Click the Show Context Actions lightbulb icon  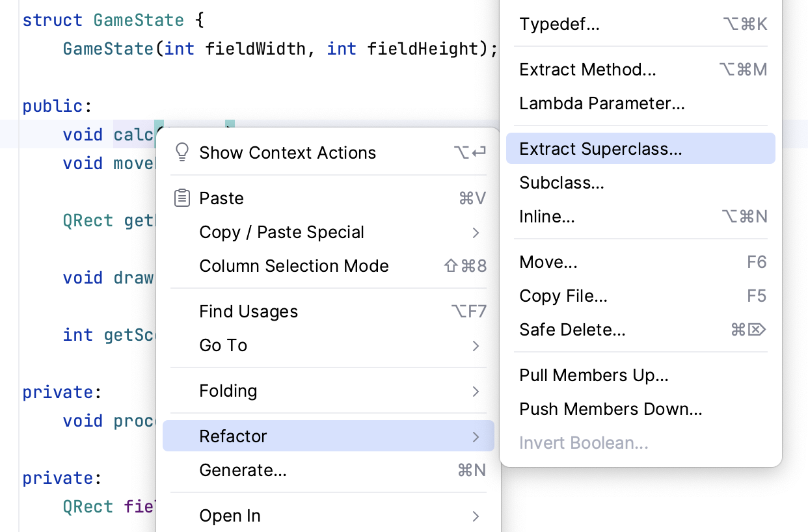[x=182, y=152]
